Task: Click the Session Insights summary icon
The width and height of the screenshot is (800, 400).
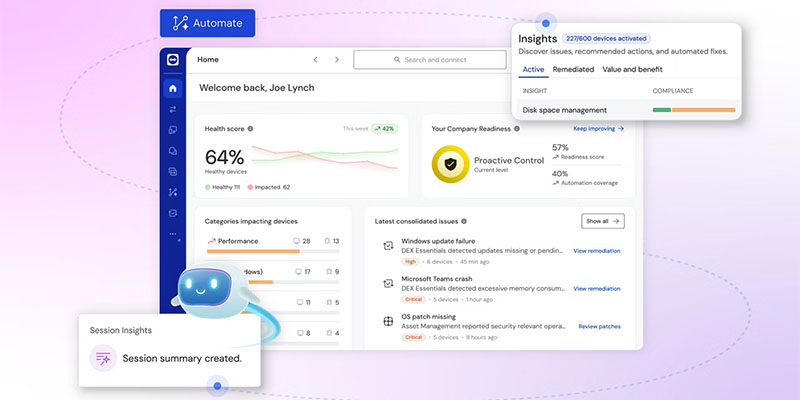Action: (102, 357)
